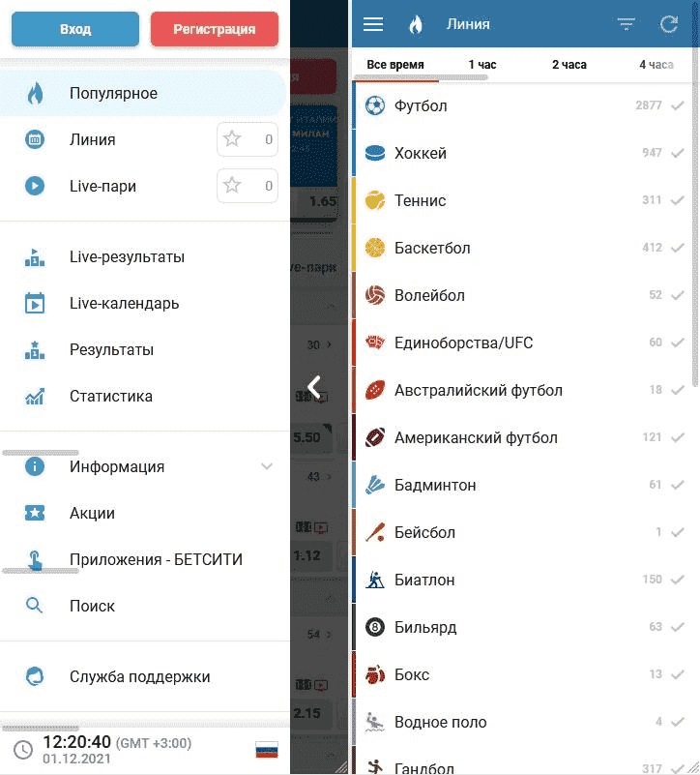Image resolution: width=700 pixels, height=775 pixels.
Task: Toggle the checkmark for Футбол
Action: point(678,105)
